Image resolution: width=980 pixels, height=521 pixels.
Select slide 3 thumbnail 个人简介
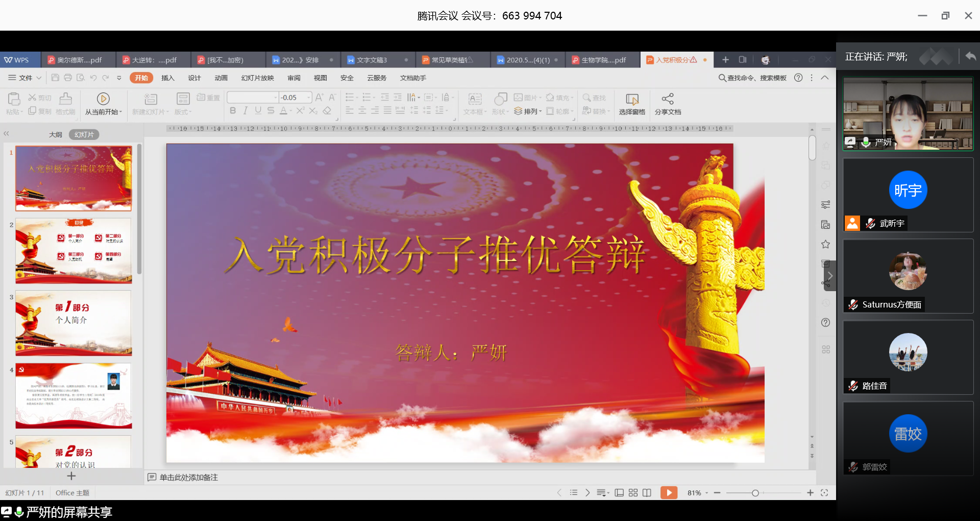coord(73,323)
